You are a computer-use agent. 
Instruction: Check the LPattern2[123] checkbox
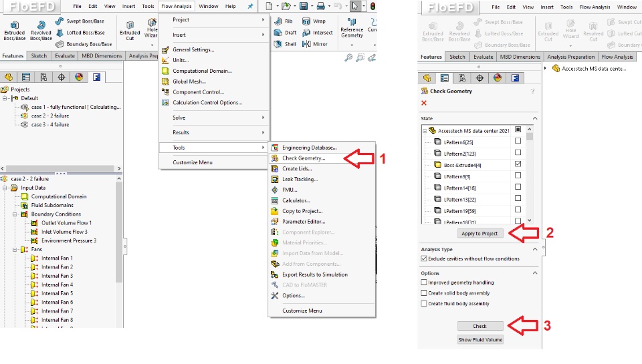click(518, 152)
